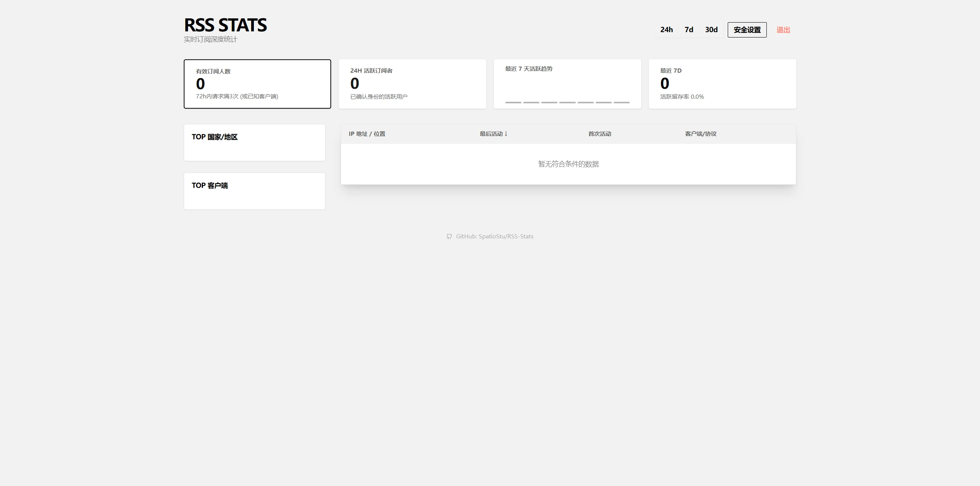Select the 最近 7D retention card
This screenshot has width=980, height=486.
[x=722, y=84]
